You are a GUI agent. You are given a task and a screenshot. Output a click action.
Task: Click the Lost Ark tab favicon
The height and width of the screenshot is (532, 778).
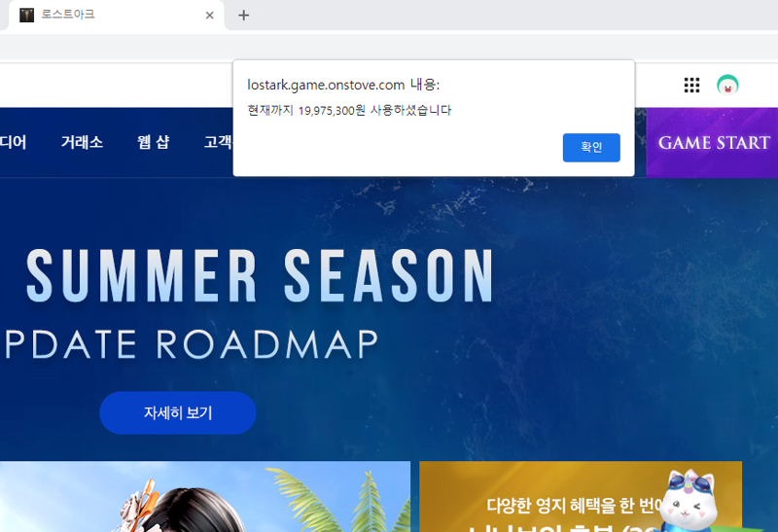(x=27, y=16)
